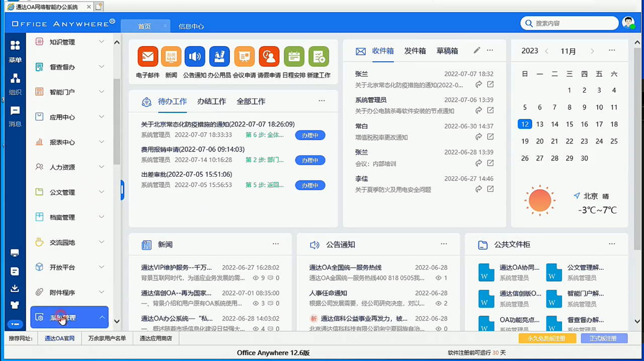Click the more options dots in 公共文件柜 panel
The image size is (644, 361).
pos(612,244)
